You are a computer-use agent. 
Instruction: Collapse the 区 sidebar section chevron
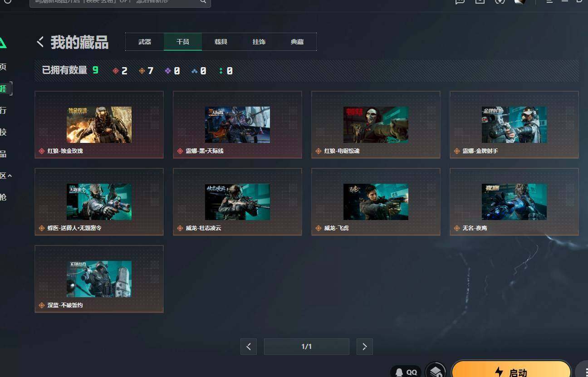10,176
